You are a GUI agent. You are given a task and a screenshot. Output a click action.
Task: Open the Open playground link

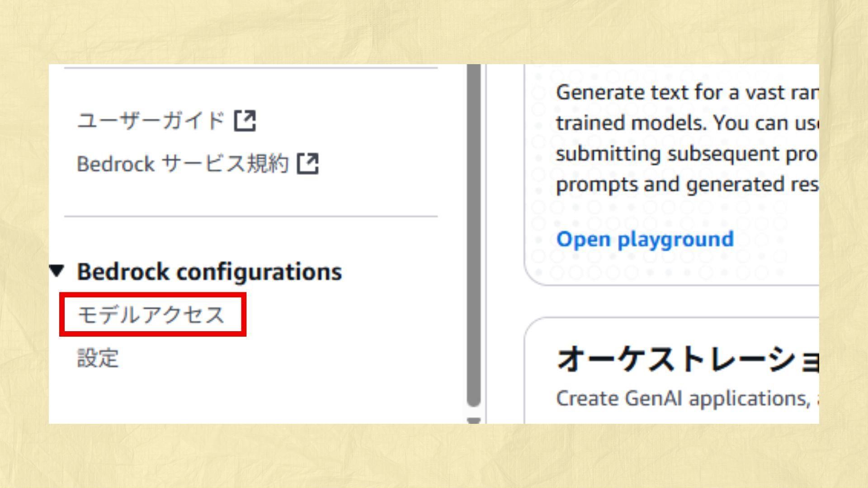(645, 239)
